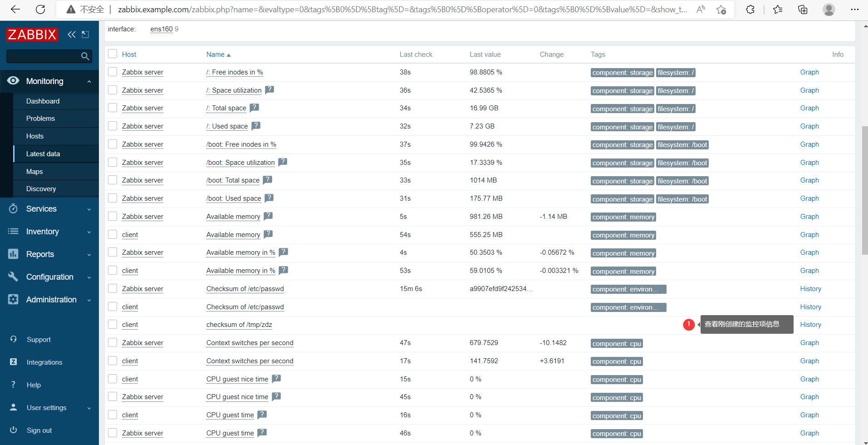
Task: Add page to favorites with star icon
Action: pyautogui.click(x=721, y=10)
